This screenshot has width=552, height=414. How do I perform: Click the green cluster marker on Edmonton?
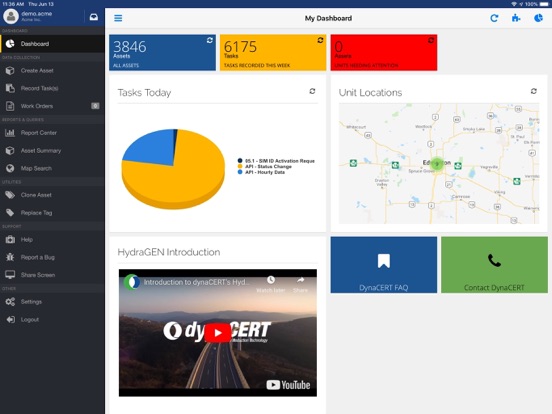pyautogui.click(x=437, y=164)
